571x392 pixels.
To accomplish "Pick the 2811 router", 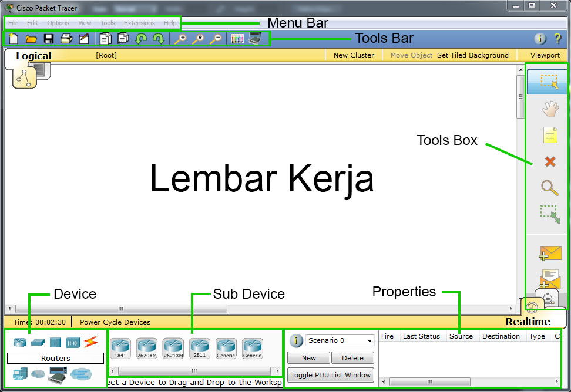I will pyautogui.click(x=200, y=349).
